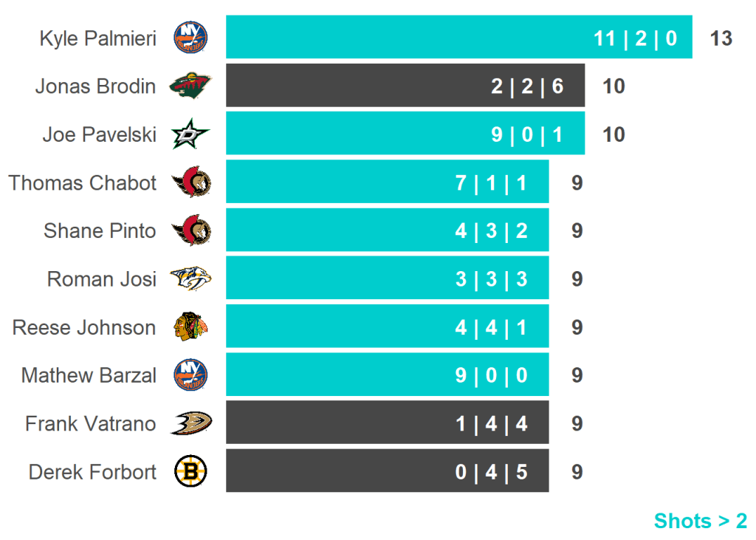Click the Islanders logo beside Mathew Barzal

tap(190, 375)
